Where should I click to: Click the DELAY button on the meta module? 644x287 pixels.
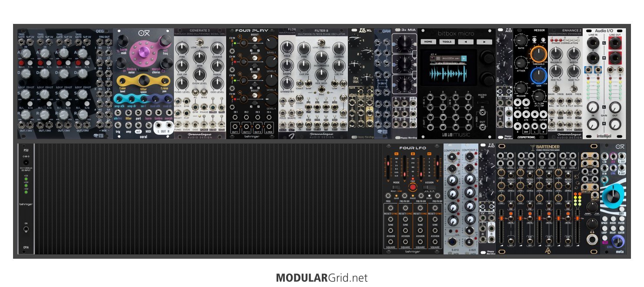click(613, 229)
